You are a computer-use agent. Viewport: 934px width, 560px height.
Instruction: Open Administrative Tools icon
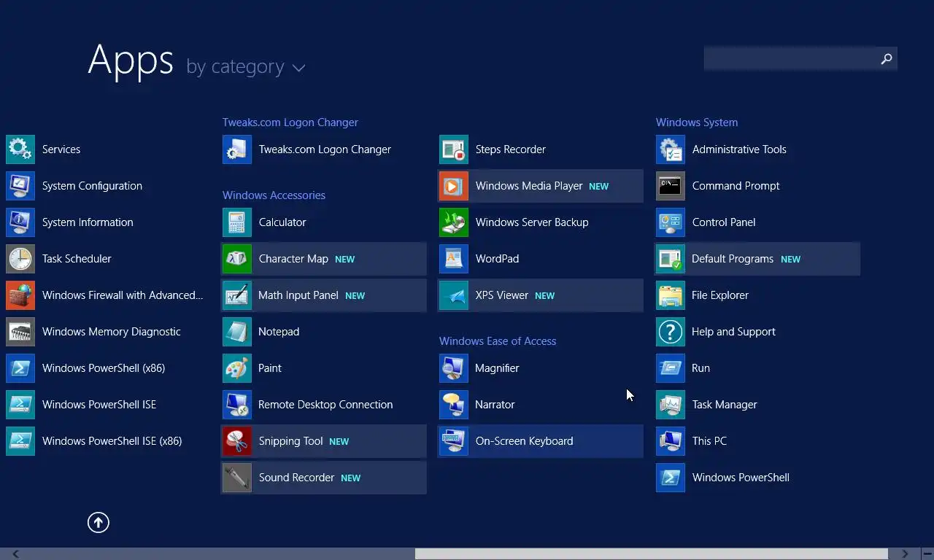tap(671, 149)
